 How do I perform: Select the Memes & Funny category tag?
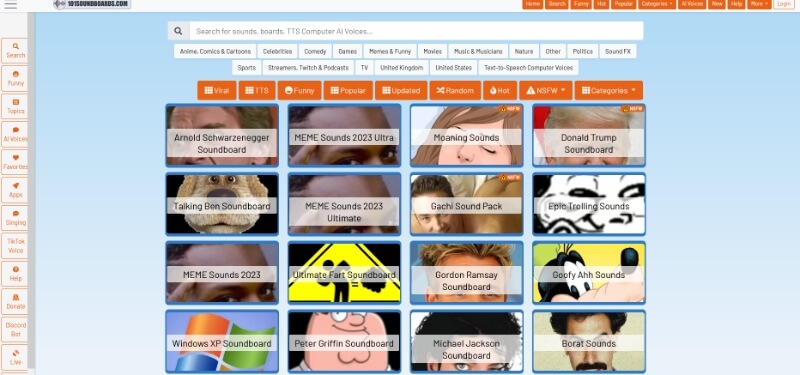click(390, 52)
